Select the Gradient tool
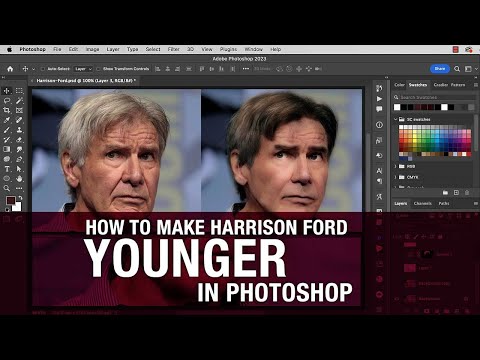Screen dimensions: 480x360 click(7, 149)
